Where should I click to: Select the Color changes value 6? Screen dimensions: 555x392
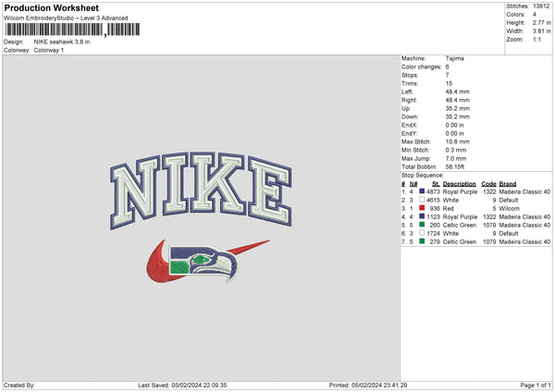pyautogui.click(x=448, y=67)
